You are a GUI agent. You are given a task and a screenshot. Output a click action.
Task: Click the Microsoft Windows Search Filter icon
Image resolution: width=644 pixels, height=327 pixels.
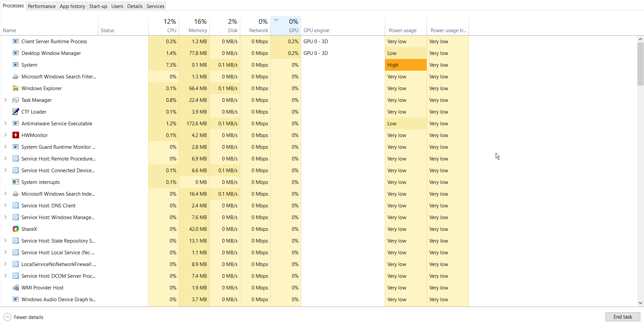(x=15, y=77)
